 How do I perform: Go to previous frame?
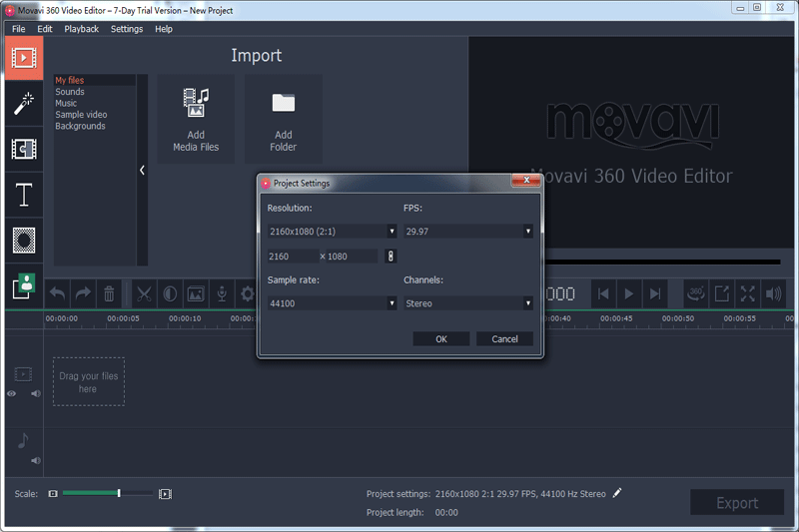pos(603,293)
